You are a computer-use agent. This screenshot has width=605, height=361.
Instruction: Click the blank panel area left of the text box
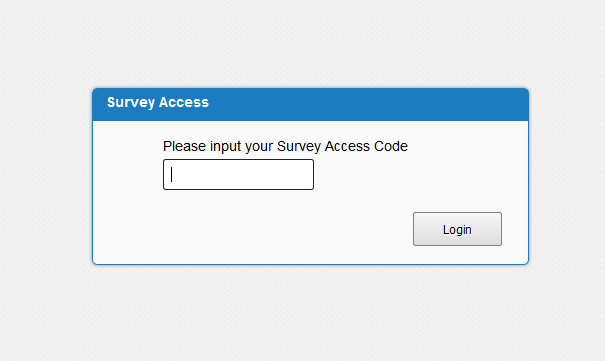tap(128, 174)
